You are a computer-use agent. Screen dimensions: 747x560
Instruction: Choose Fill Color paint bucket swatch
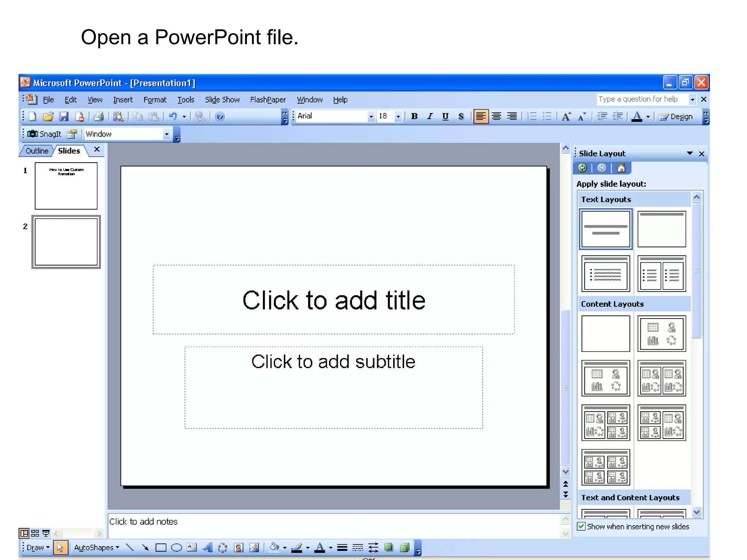pyautogui.click(x=274, y=547)
